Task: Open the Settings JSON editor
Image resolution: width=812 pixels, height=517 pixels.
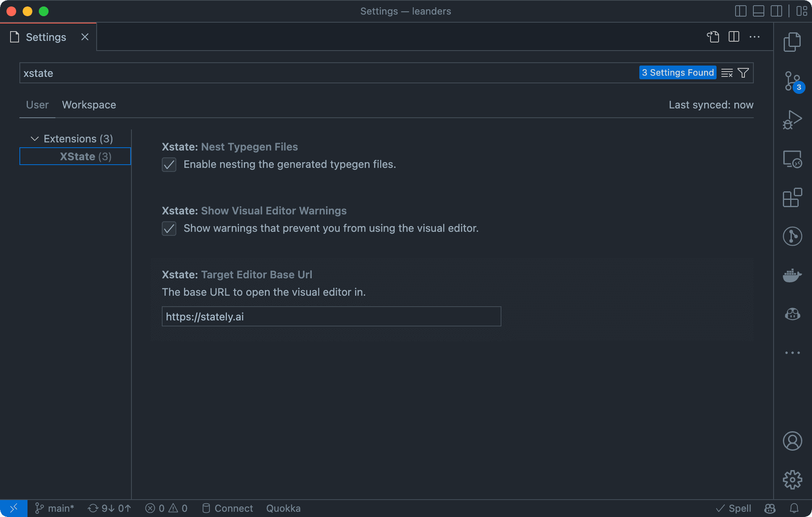Action: 713,36
